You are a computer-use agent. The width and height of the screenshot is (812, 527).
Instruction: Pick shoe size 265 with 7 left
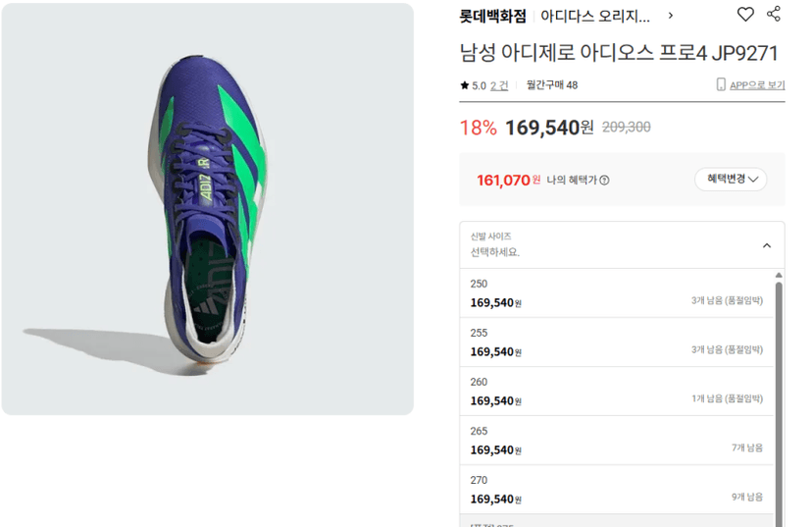pos(616,441)
